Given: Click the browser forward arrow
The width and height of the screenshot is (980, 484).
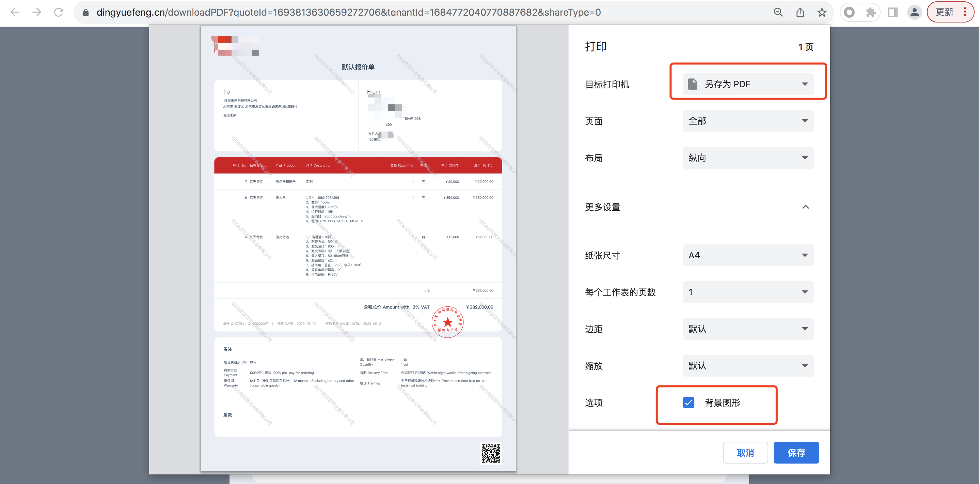Looking at the screenshot, I should point(37,12).
